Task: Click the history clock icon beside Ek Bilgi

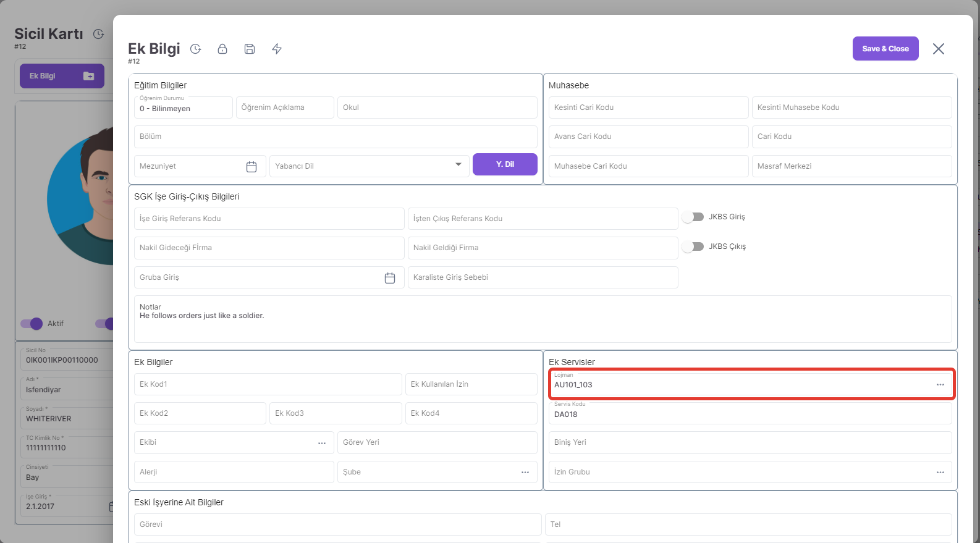Action: click(x=196, y=49)
